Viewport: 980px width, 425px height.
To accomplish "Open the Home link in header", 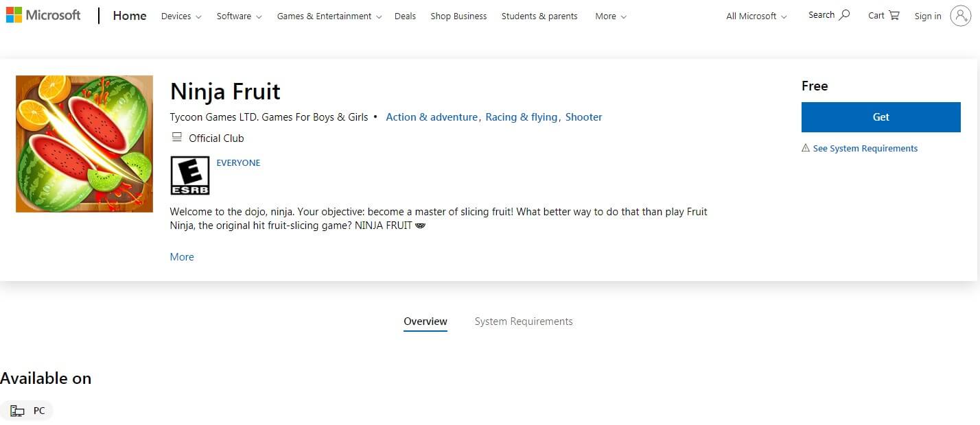I will click(130, 15).
